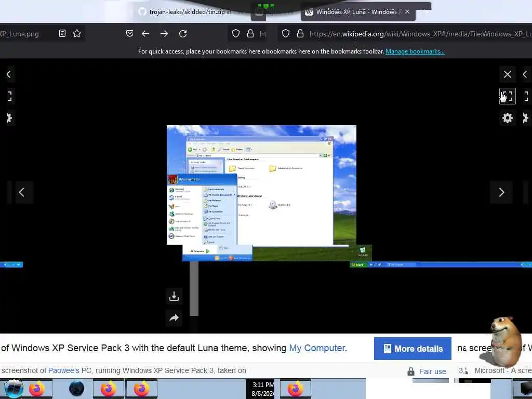
Task: Open the Windows Start orb
Action: (x=14, y=389)
